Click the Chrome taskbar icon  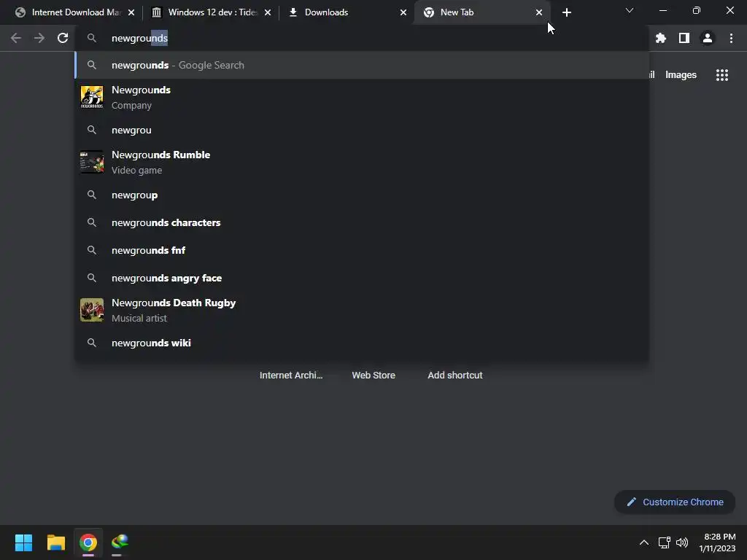88,542
